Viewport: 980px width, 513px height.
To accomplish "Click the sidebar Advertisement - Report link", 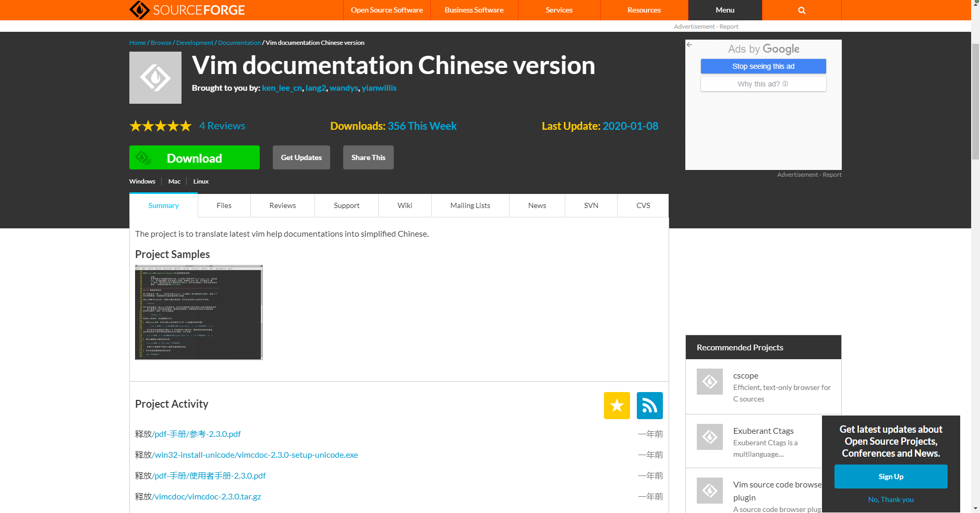I will coord(809,175).
